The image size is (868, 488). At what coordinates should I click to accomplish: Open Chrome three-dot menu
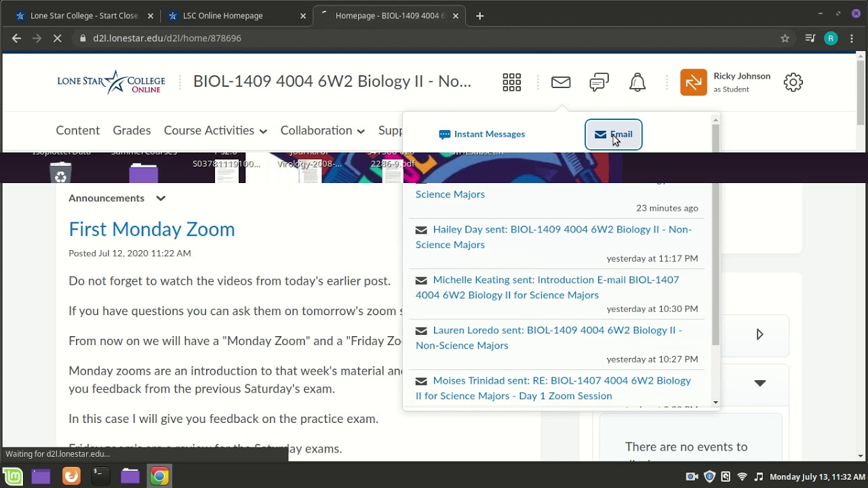click(x=852, y=39)
